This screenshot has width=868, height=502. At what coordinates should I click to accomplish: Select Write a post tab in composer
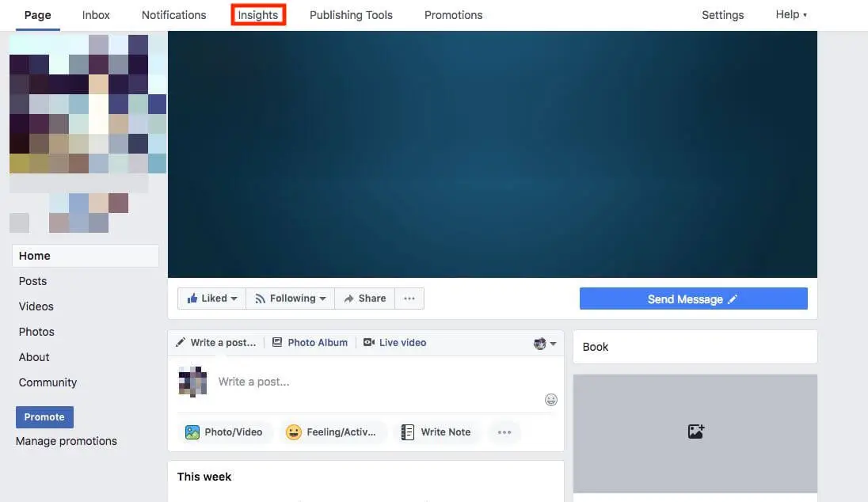tap(216, 343)
